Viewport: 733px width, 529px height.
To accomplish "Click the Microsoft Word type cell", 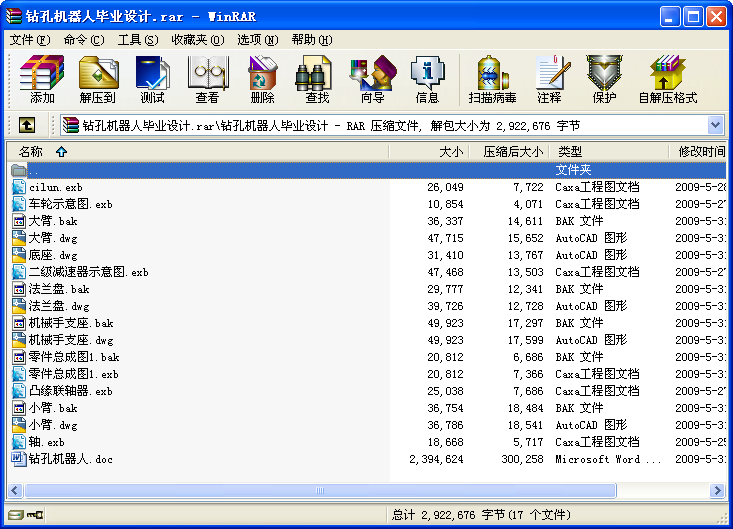I will click(608, 459).
